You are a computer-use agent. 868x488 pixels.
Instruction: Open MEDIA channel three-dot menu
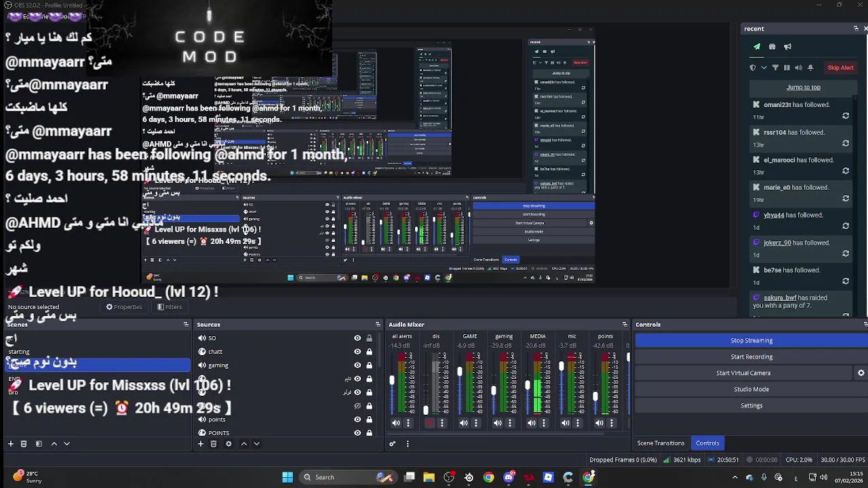tap(544, 423)
